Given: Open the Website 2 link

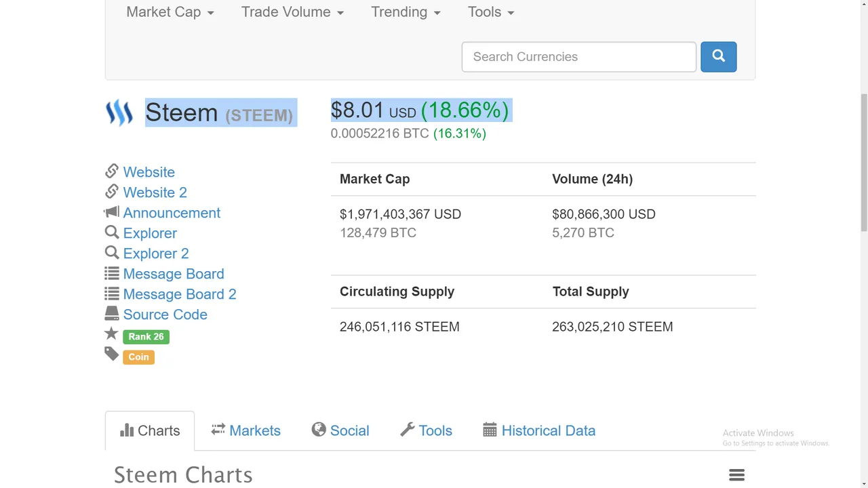Looking at the screenshot, I should [x=155, y=192].
